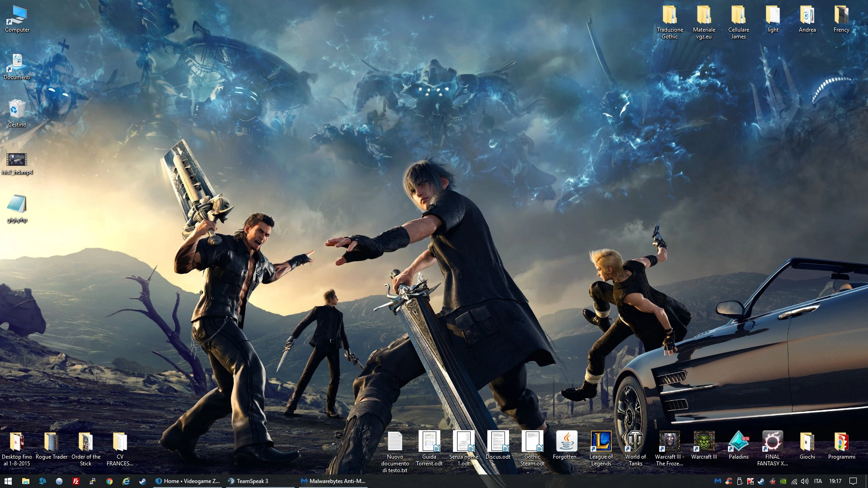
Task: Select the Gothic Steam.odt document
Action: click(x=533, y=449)
